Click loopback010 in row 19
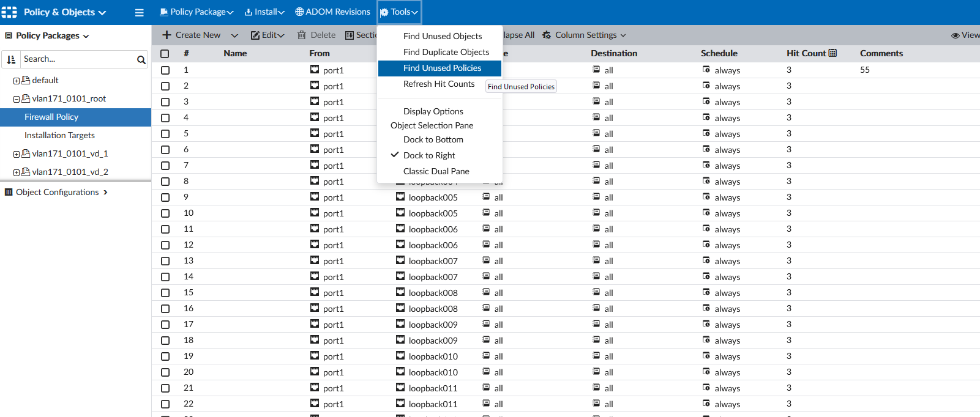This screenshot has height=417, width=980. click(433, 356)
